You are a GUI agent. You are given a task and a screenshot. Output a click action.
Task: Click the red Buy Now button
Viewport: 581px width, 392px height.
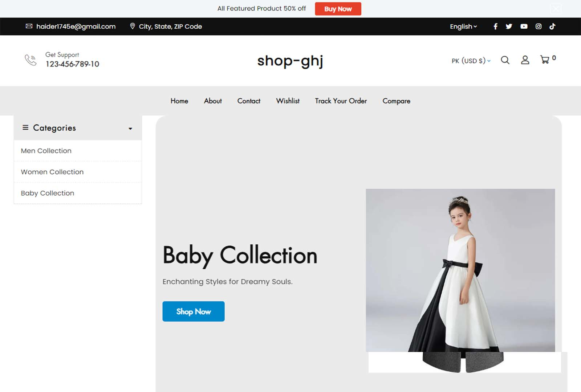(x=338, y=9)
